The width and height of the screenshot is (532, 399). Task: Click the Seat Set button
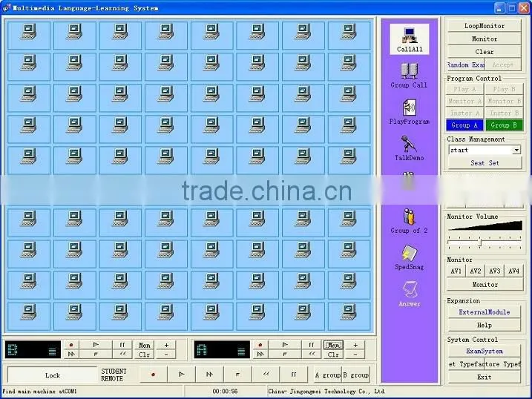coord(485,163)
